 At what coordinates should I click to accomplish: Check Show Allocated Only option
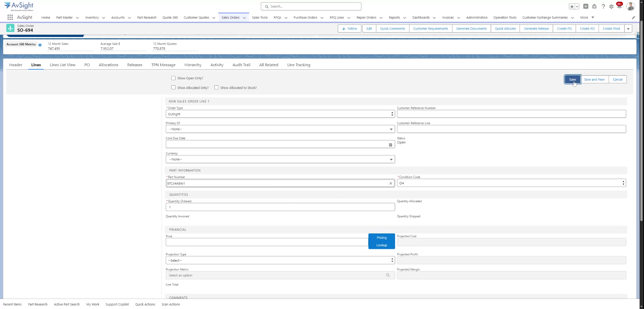coord(173,87)
